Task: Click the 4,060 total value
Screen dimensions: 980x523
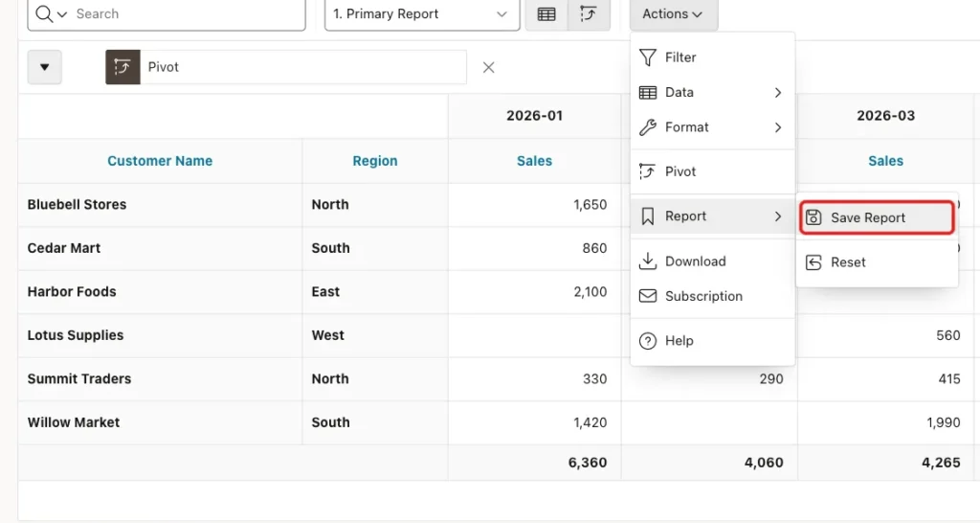Action: [x=764, y=463]
